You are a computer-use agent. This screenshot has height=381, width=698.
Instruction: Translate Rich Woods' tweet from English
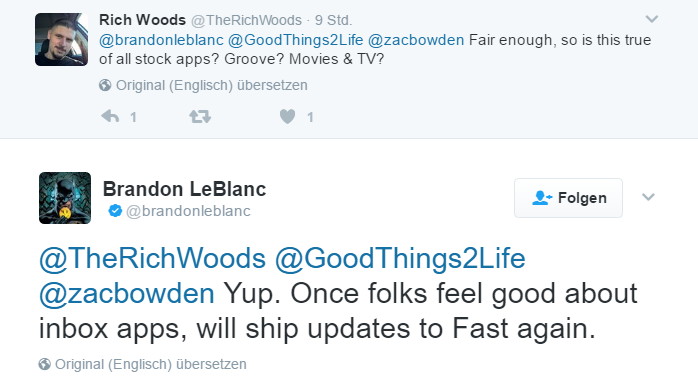(211, 85)
